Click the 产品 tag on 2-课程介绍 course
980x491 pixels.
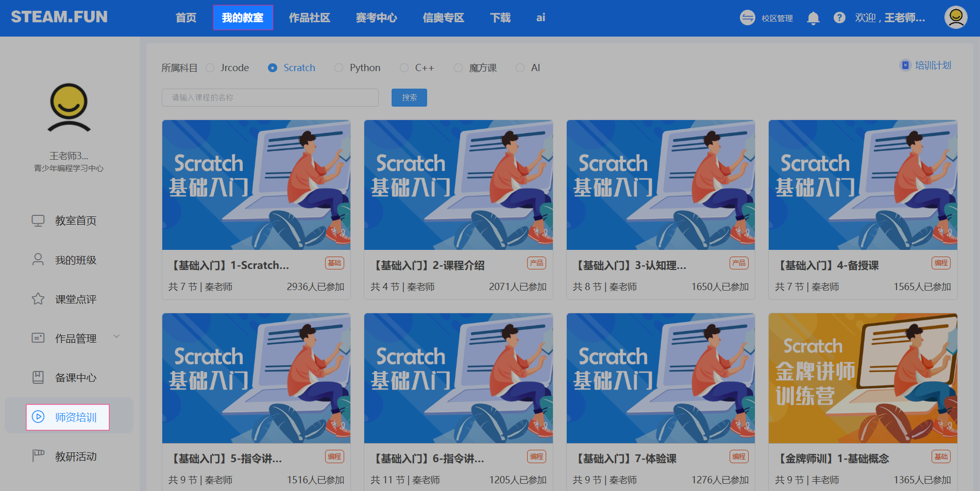[x=536, y=263]
